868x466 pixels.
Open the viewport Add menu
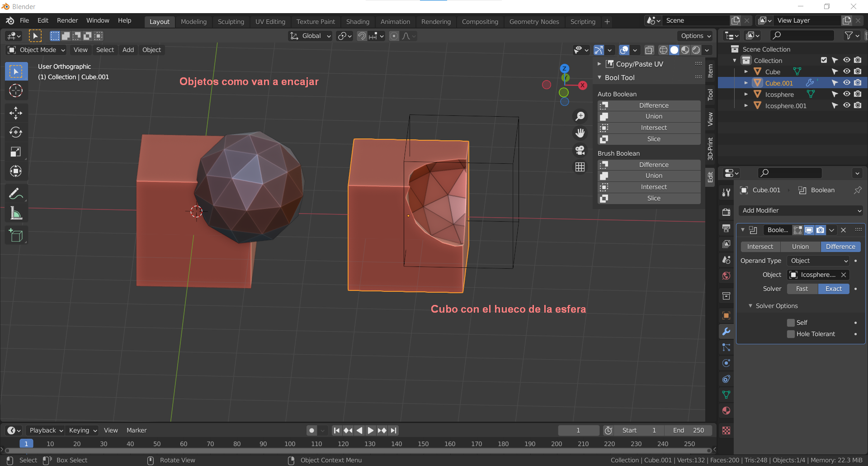coord(128,50)
